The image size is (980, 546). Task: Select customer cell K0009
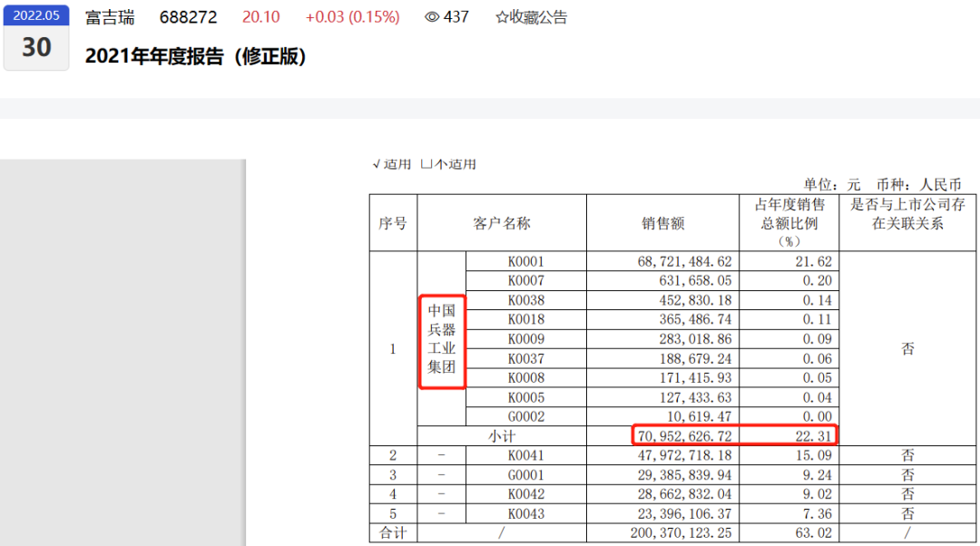525,338
